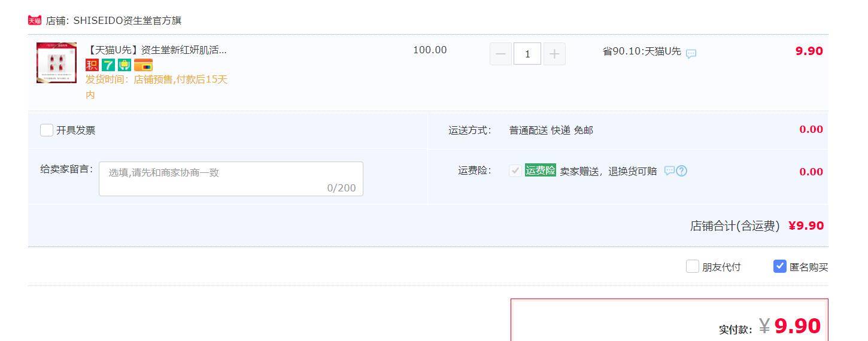
Task: Click the 卖家赠送，退换货可赔 insurance description
Action: click(608, 172)
